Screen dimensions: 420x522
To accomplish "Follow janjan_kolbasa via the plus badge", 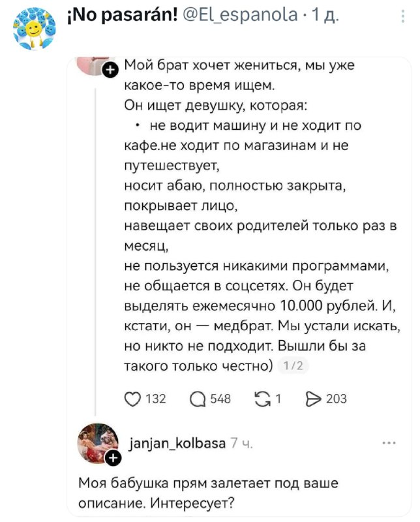I will [112, 459].
